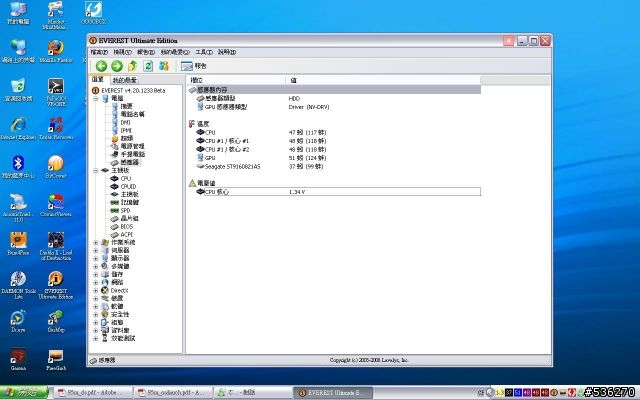Open the 我的最愛 Favorites menu
The image size is (640, 400).
click(175, 52)
